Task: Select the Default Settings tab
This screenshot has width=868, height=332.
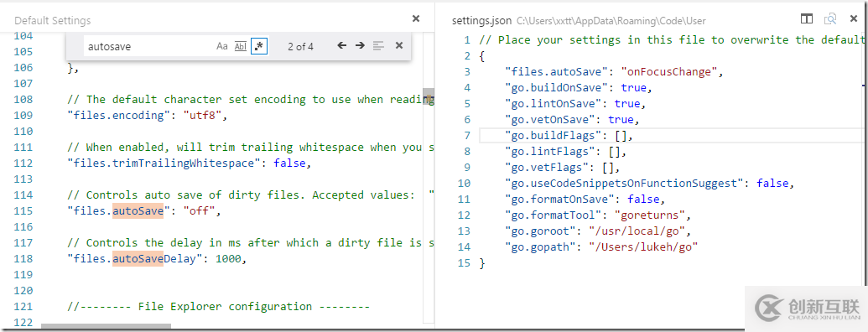Action: coord(53,21)
